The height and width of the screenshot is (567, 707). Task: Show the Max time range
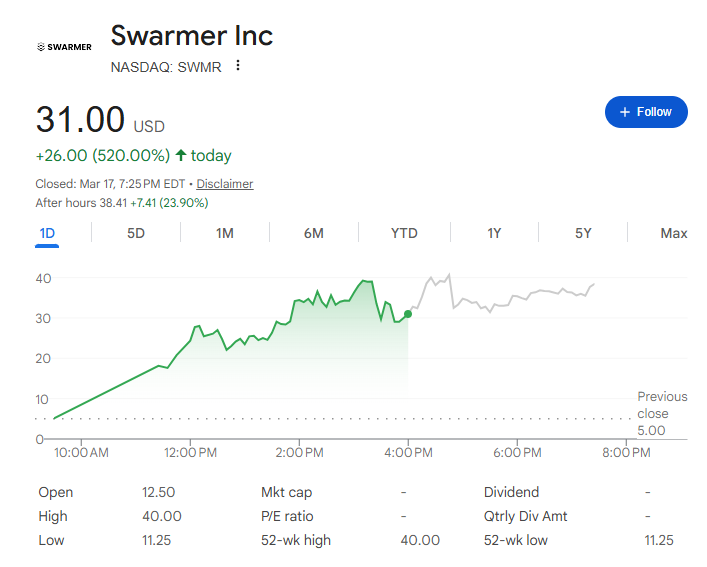[x=674, y=233]
